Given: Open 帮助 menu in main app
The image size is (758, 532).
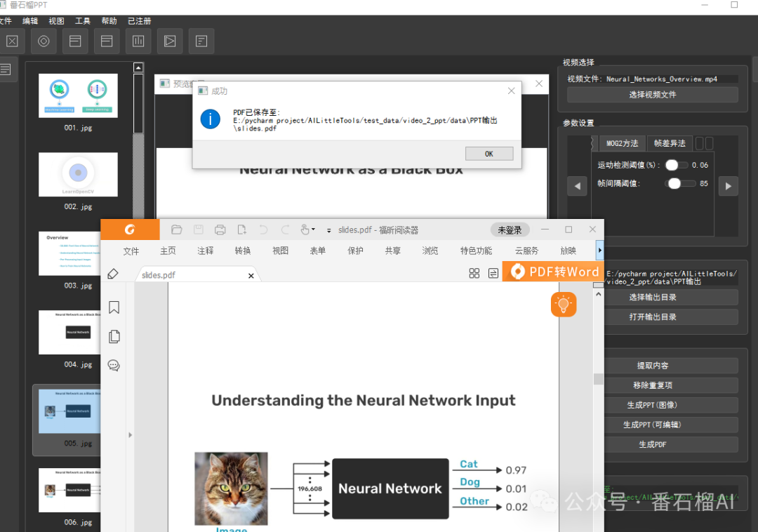Looking at the screenshot, I should pos(109,21).
